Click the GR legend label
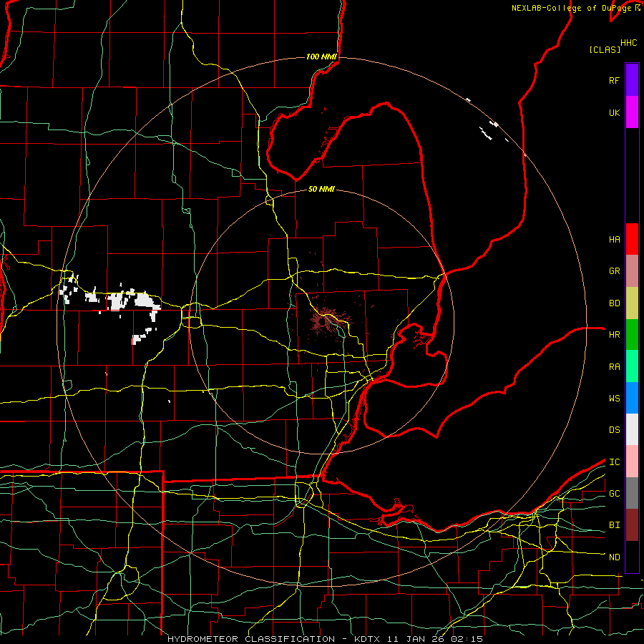Image resolution: width=644 pixels, height=644 pixels. (x=614, y=271)
